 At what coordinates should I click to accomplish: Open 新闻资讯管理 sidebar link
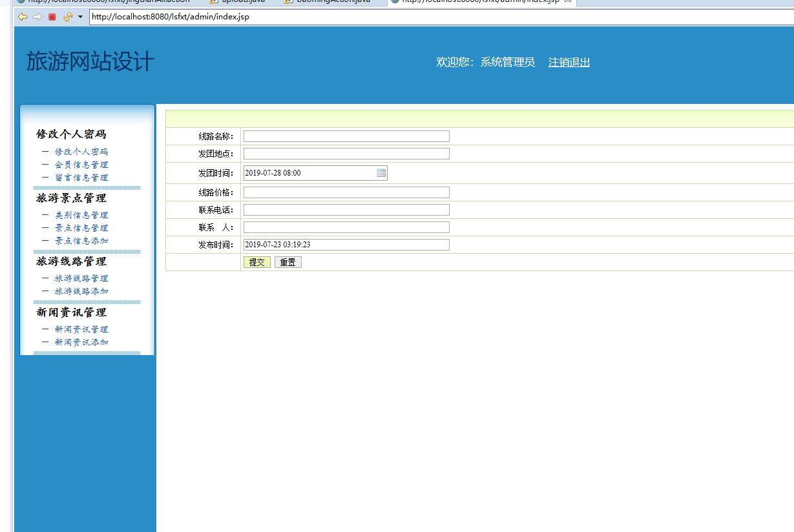81,329
